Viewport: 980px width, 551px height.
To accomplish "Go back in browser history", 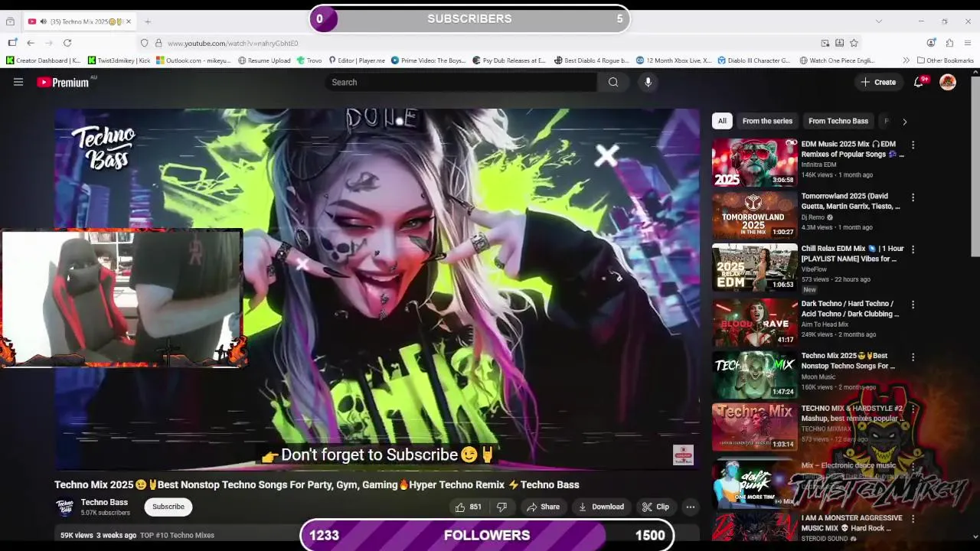I will 31,43.
